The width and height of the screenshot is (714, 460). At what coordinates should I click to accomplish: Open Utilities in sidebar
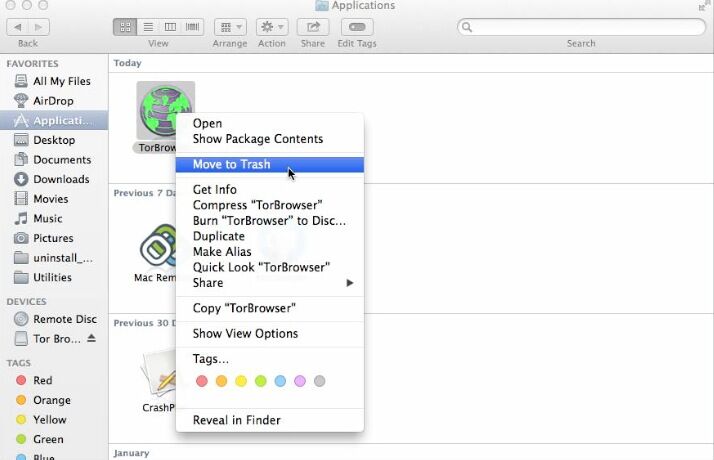(54, 277)
